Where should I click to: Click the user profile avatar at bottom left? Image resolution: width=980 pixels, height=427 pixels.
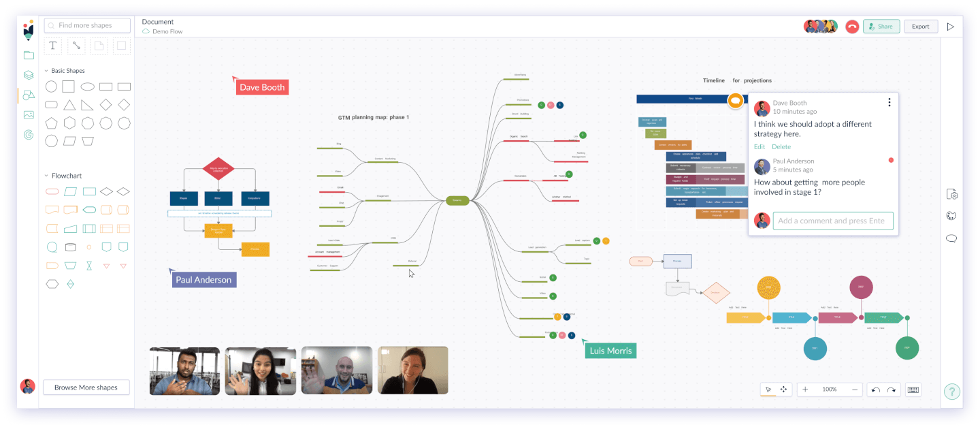coord(28,386)
